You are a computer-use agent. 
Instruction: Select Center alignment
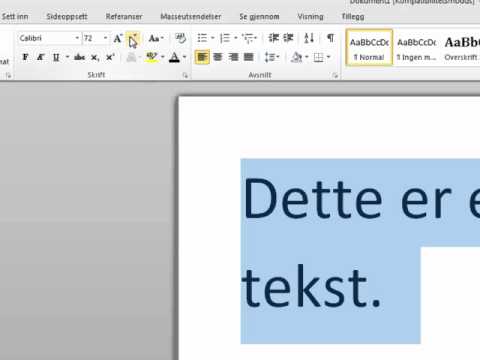[218, 57]
